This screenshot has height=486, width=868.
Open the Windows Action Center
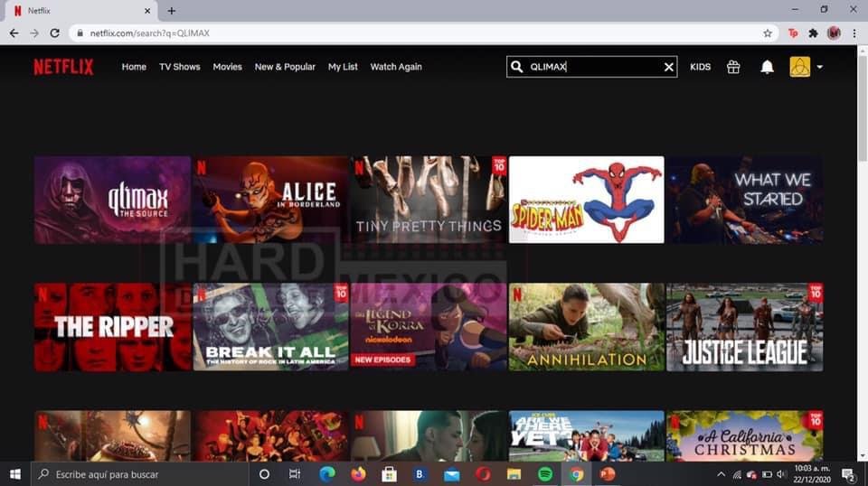click(849, 474)
